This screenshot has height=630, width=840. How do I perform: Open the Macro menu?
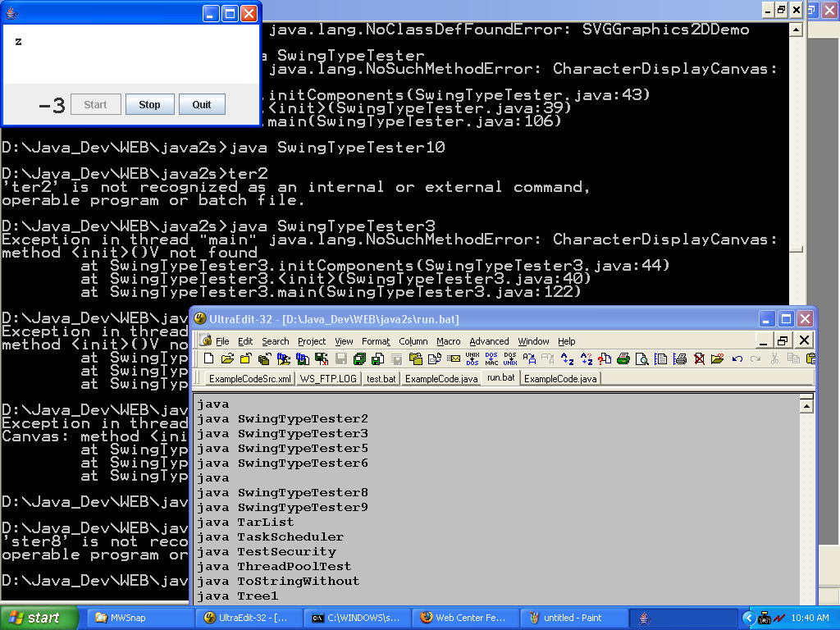coord(448,341)
